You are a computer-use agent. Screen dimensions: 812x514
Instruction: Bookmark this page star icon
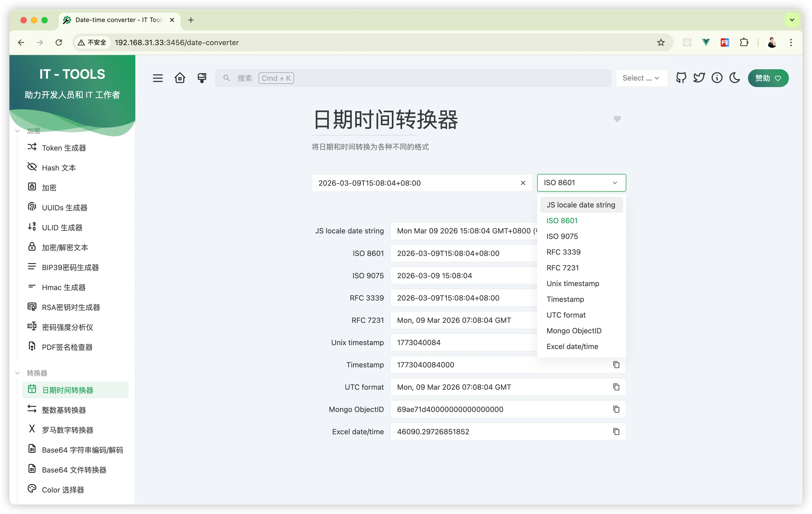click(661, 42)
